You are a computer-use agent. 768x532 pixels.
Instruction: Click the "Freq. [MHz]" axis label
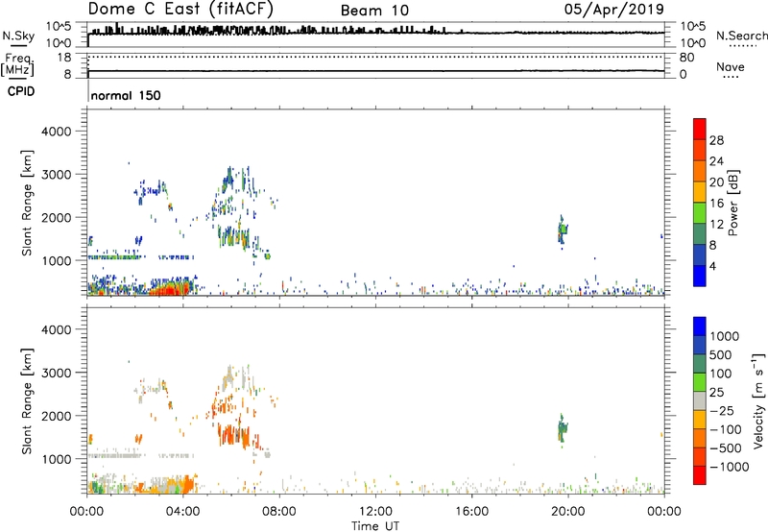click(17, 64)
